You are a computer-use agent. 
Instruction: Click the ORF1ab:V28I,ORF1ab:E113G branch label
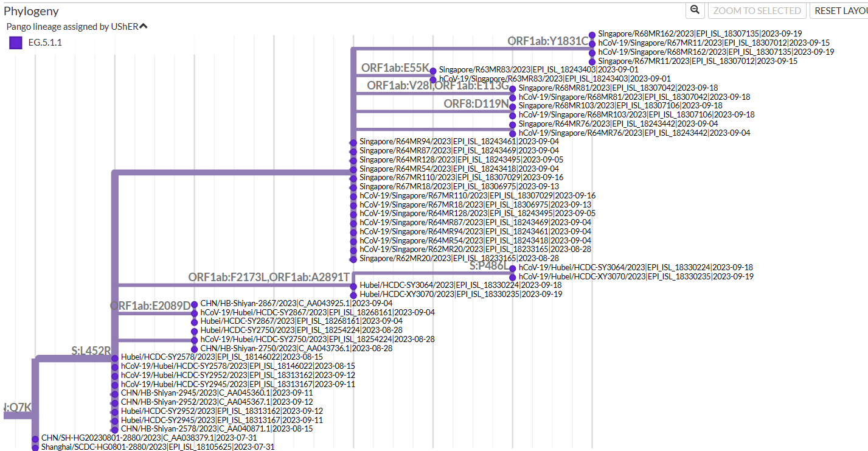[438, 86]
